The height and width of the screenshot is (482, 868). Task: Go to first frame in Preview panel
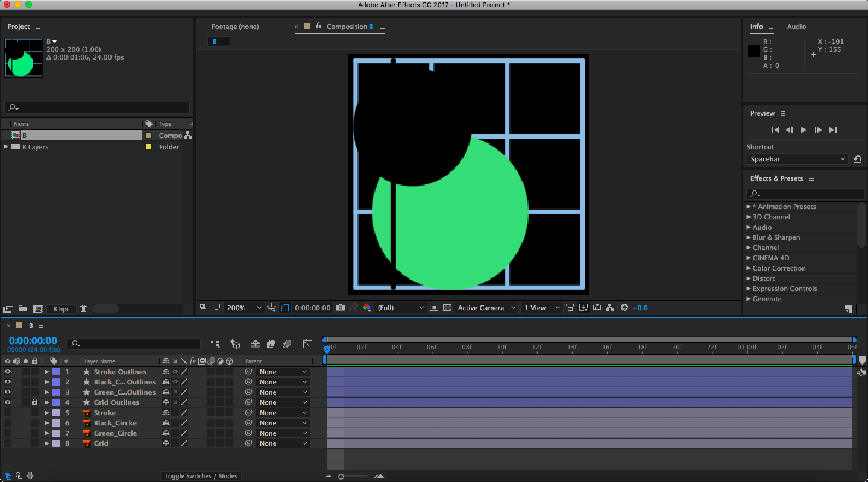point(775,130)
